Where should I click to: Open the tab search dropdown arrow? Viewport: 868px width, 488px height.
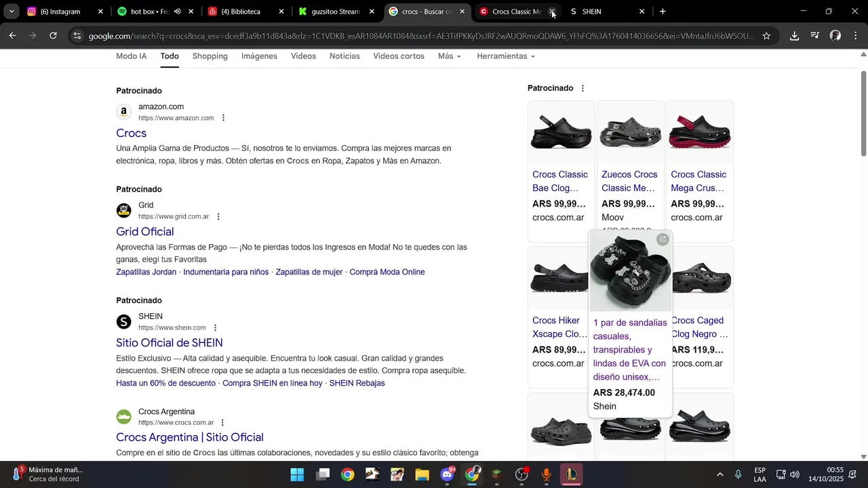(12, 12)
